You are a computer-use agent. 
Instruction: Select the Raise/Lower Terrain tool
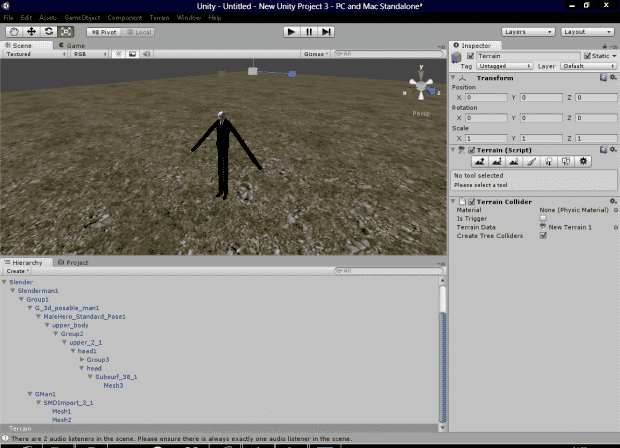coord(480,161)
